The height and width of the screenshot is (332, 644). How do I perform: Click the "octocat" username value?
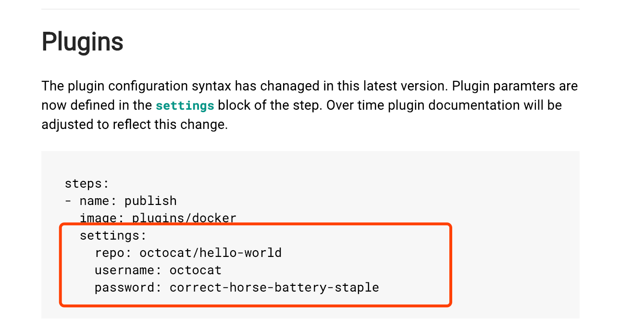(x=195, y=270)
